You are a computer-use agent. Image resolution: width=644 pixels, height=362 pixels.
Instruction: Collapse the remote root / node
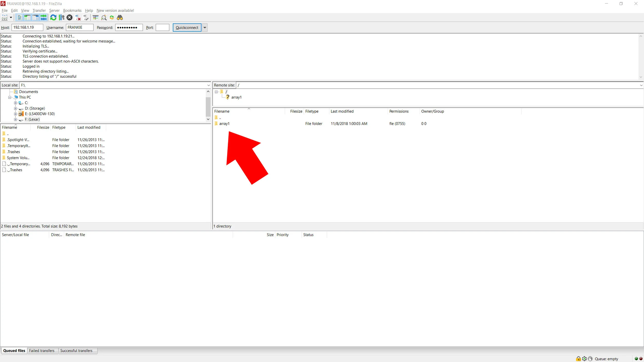click(x=216, y=92)
